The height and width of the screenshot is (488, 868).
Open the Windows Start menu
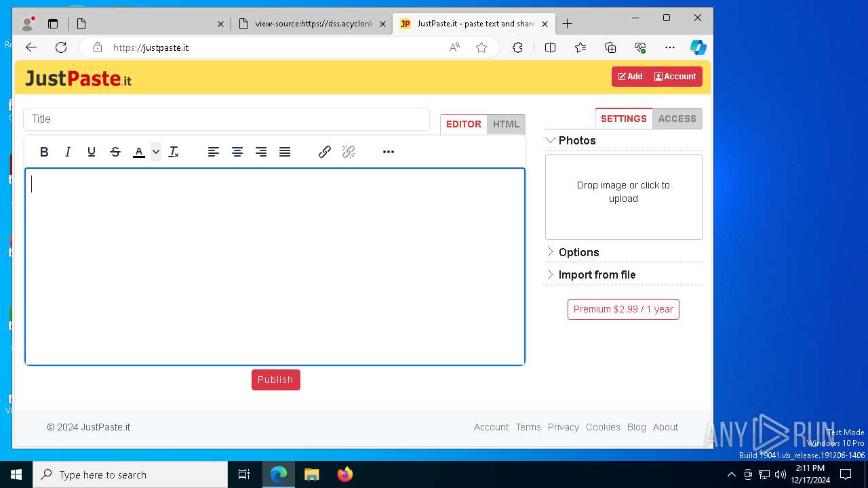(x=16, y=474)
